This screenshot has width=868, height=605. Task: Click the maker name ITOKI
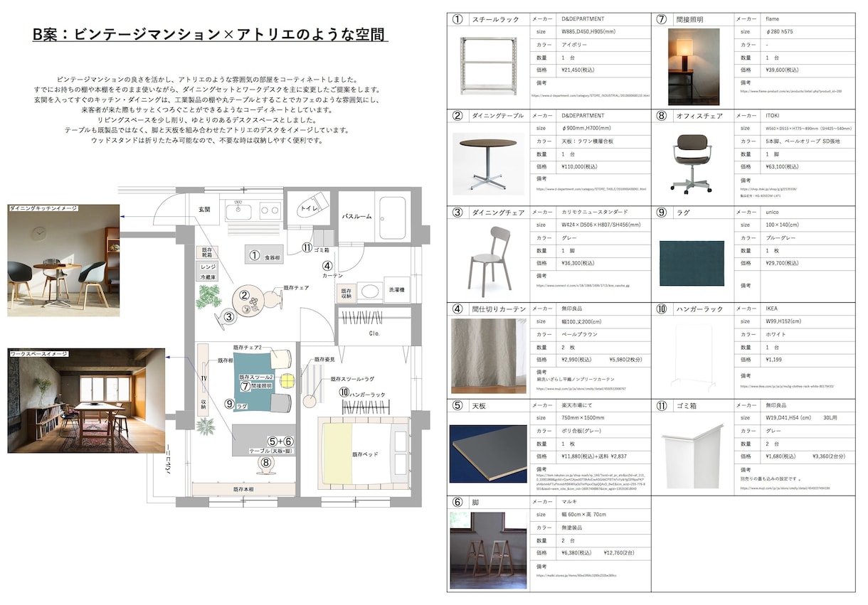(773, 115)
